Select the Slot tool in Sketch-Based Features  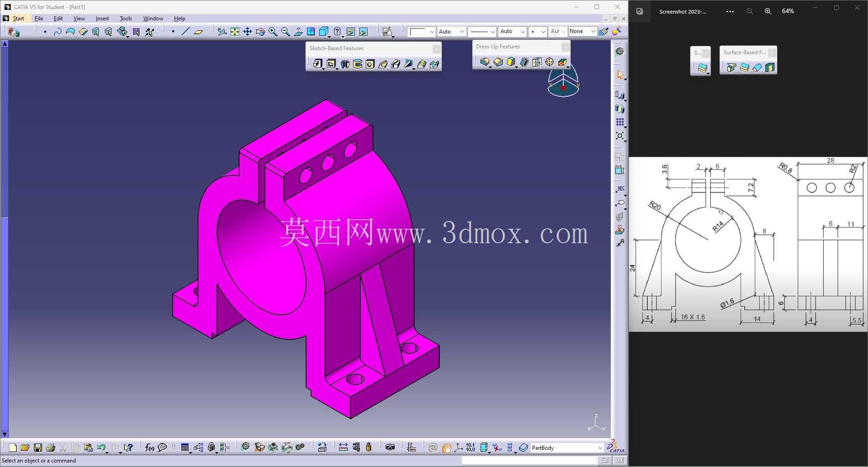pyautogui.click(x=396, y=64)
